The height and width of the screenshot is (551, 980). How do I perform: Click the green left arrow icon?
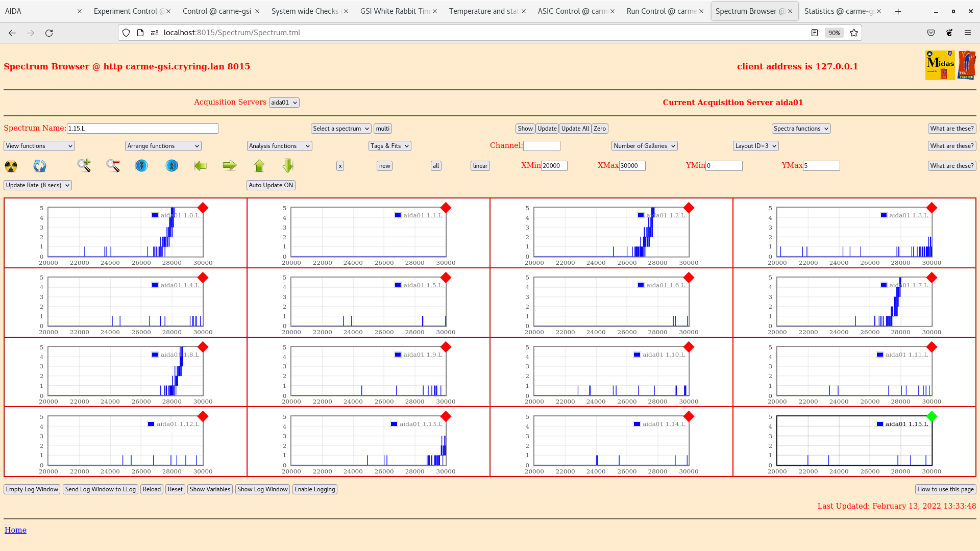(200, 165)
